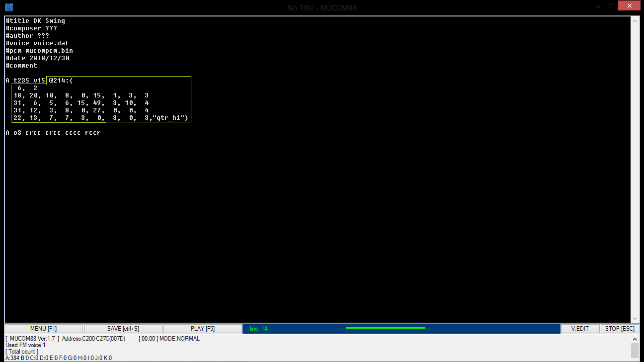
Task: Open the V.EDIT voice editor
Action: point(580,329)
